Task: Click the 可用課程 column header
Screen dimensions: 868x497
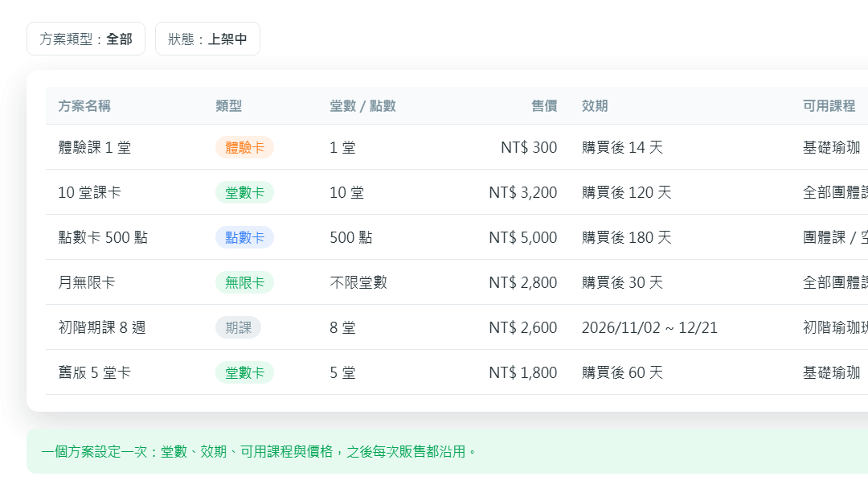Action: click(829, 106)
